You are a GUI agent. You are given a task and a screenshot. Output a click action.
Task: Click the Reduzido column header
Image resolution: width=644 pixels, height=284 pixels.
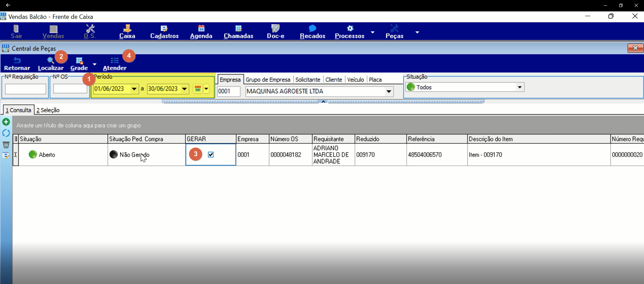(x=380, y=139)
